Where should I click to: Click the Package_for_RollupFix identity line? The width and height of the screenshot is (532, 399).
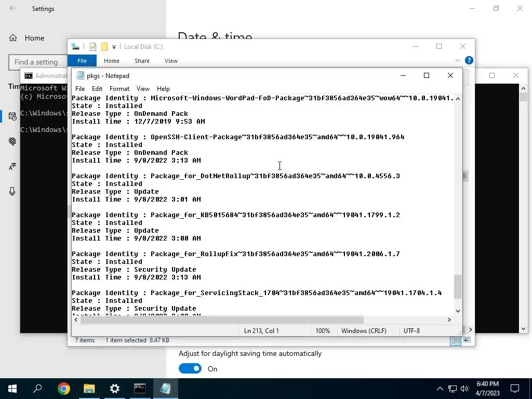coord(236,254)
